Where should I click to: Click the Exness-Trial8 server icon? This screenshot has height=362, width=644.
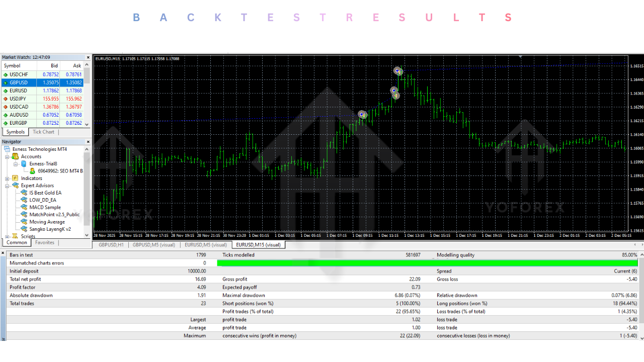tap(24, 164)
